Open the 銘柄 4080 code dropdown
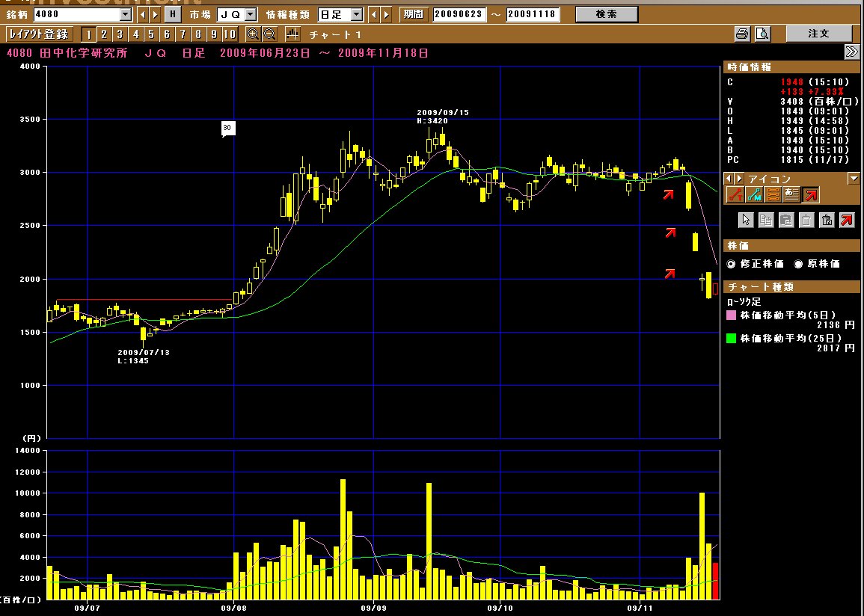 (126, 14)
